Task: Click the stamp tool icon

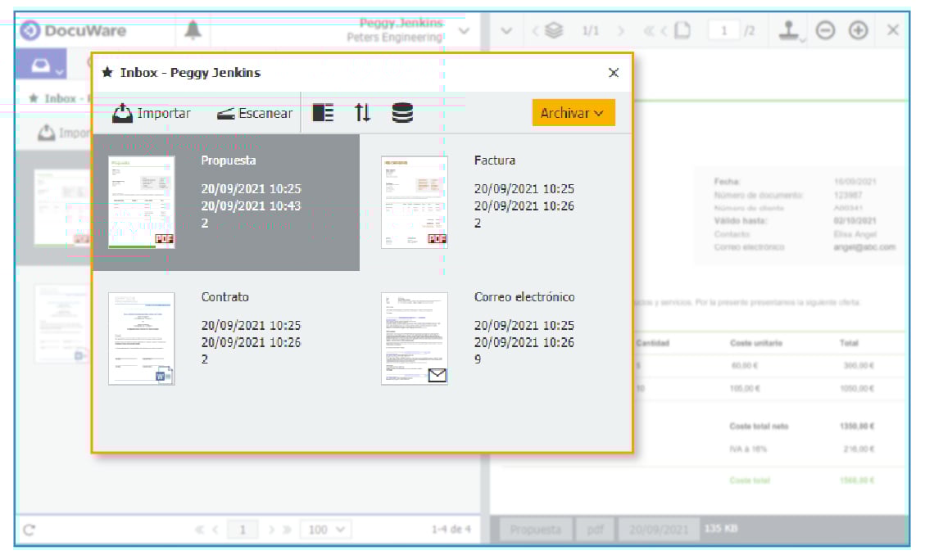Action: 789,31
